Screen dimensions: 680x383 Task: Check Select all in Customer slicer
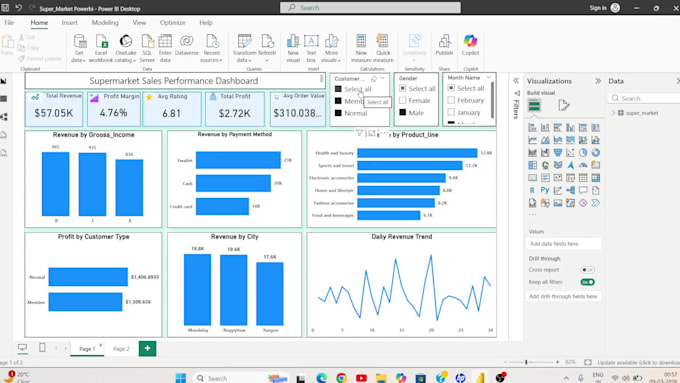click(338, 89)
